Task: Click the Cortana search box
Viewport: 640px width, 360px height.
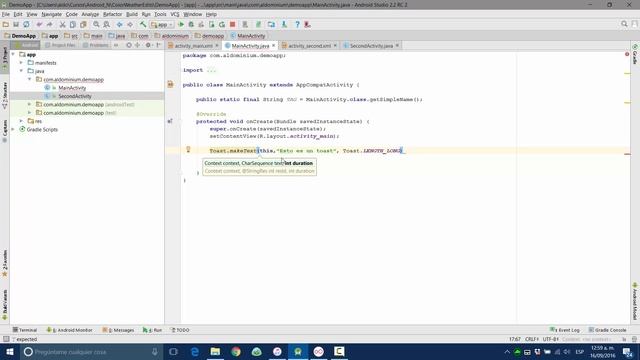Action: tap(92, 351)
